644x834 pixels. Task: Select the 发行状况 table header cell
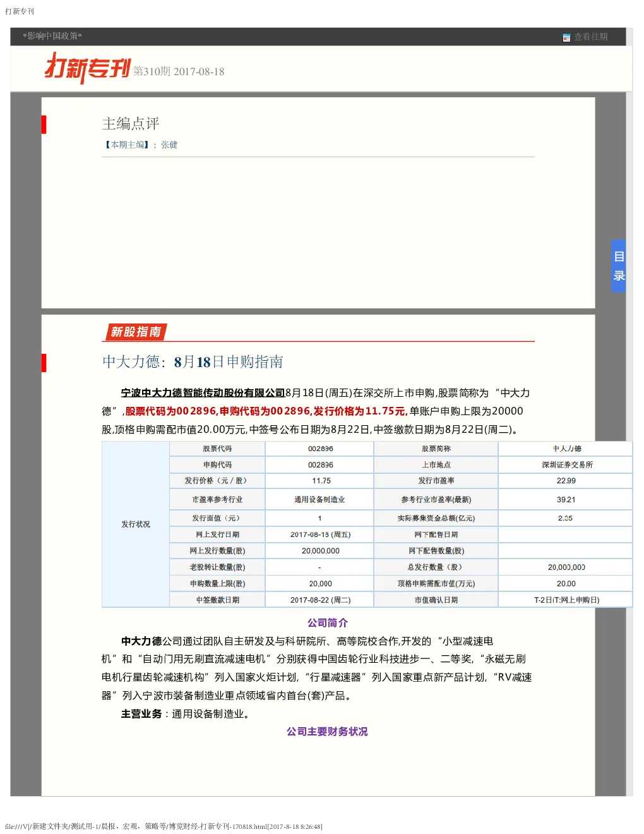tap(136, 524)
